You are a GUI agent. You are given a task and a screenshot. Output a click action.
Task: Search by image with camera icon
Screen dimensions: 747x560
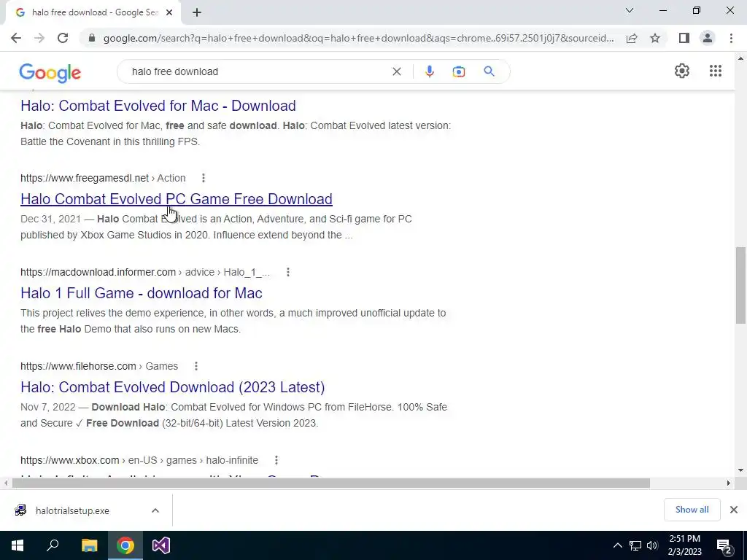click(x=459, y=71)
